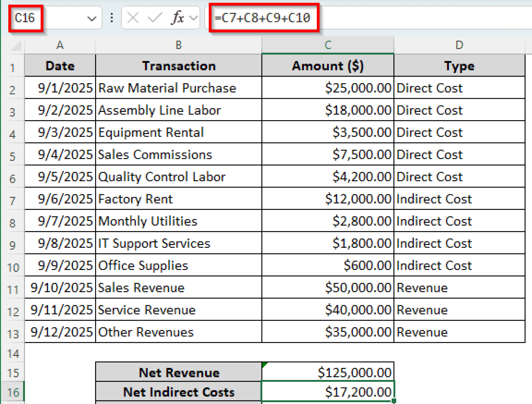Screen dimensions: 532x404
Task: Select column C header
Action: click(x=328, y=45)
